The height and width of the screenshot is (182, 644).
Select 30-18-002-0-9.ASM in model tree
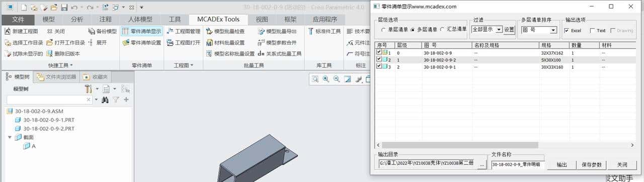pos(35,111)
